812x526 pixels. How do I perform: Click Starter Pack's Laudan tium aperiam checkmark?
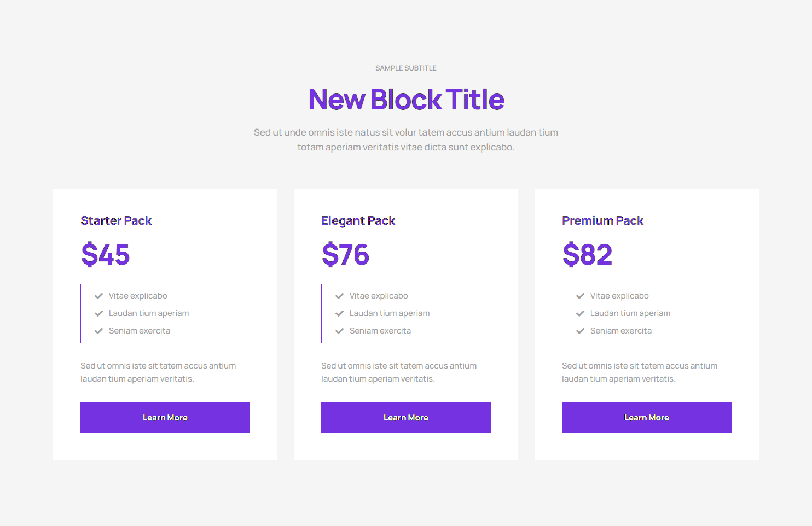pos(99,313)
